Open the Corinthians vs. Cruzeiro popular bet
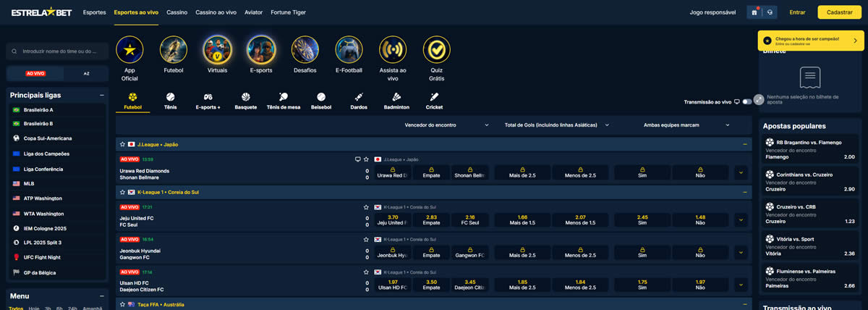 [809, 182]
